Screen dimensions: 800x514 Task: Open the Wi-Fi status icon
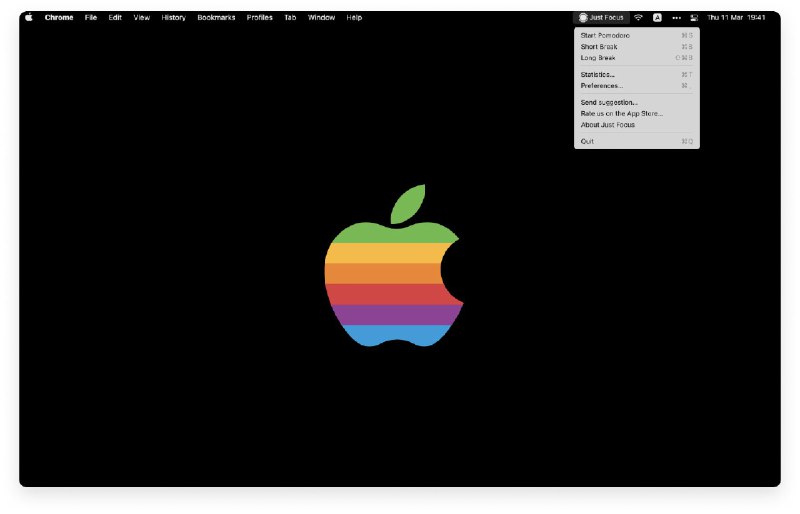click(x=638, y=18)
